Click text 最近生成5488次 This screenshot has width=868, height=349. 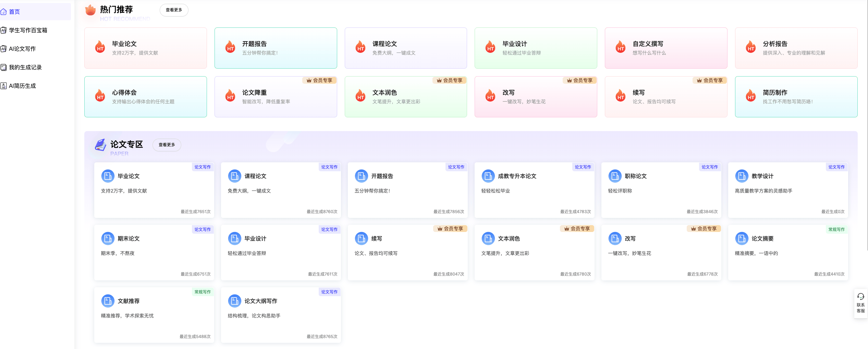[x=195, y=337]
